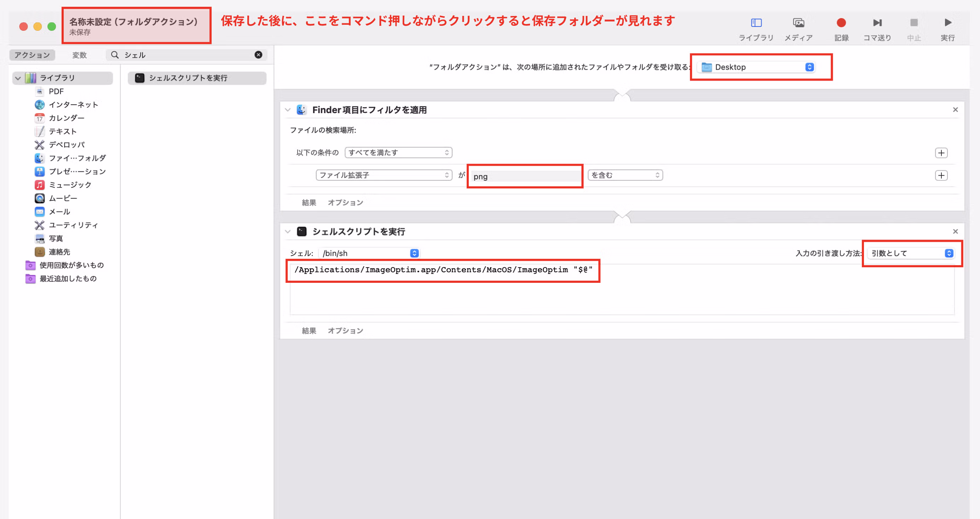Click the png extension text field

coord(525,176)
